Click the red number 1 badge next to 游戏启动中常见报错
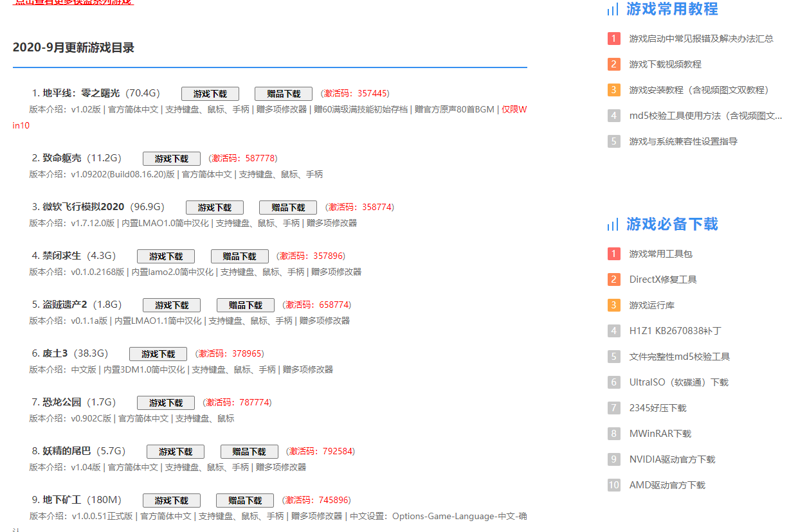798x532 pixels. [613, 39]
